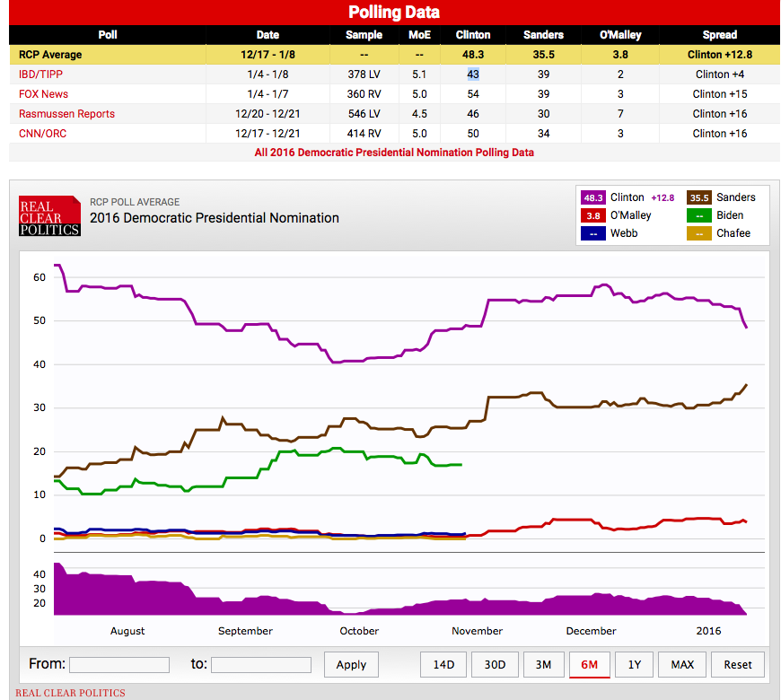Click the Reset button
The height and width of the screenshot is (700, 781).
(x=737, y=665)
